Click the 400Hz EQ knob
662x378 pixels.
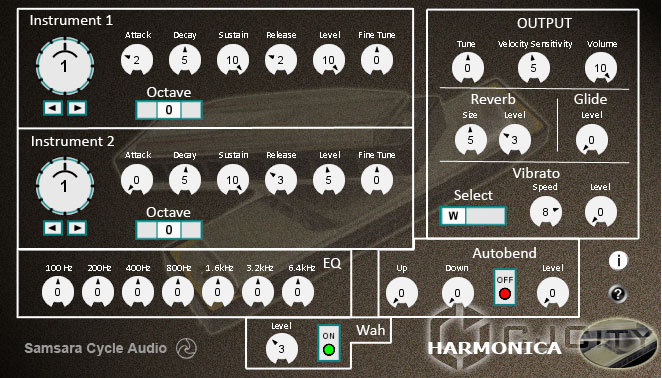click(x=138, y=291)
